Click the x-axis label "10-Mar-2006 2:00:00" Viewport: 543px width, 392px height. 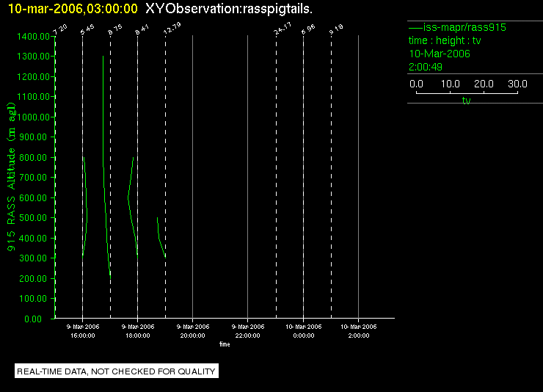tap(358, 331)
